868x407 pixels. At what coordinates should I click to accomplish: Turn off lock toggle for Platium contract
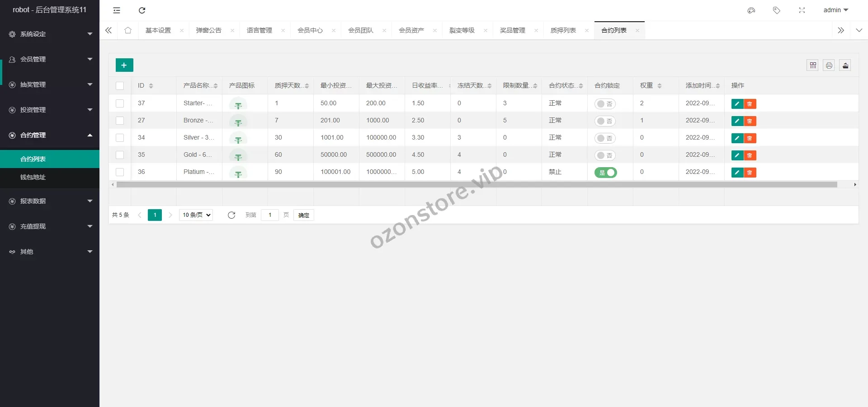605,173
